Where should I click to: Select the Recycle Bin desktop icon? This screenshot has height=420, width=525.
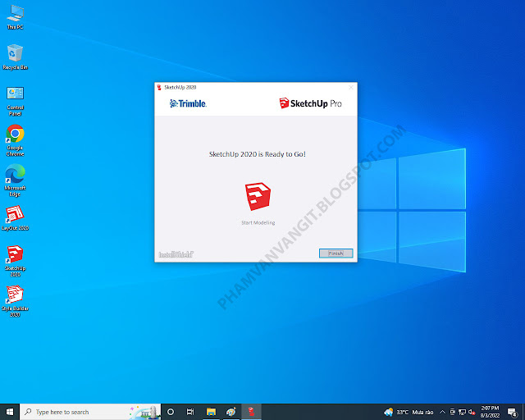[15, 57]
